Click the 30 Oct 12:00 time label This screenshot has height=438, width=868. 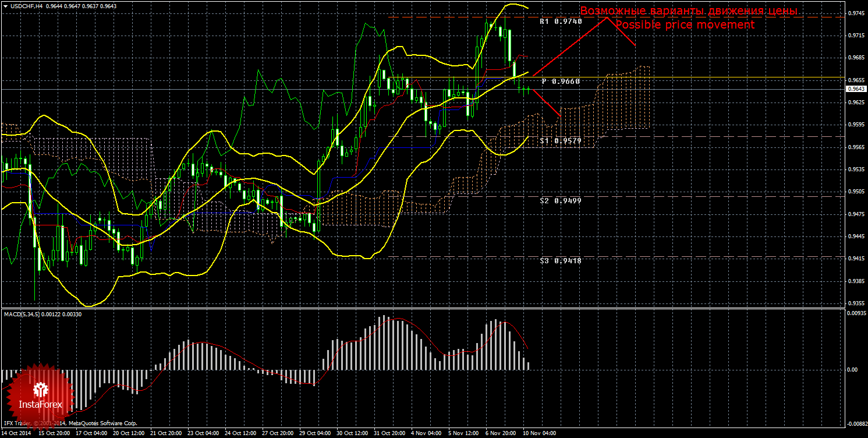pos(352,433)
